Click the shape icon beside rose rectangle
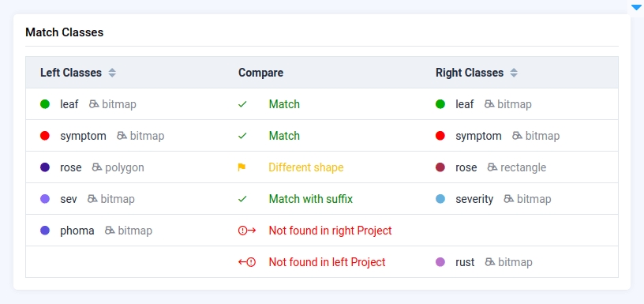The image size is (644, 304). (492, 167)
